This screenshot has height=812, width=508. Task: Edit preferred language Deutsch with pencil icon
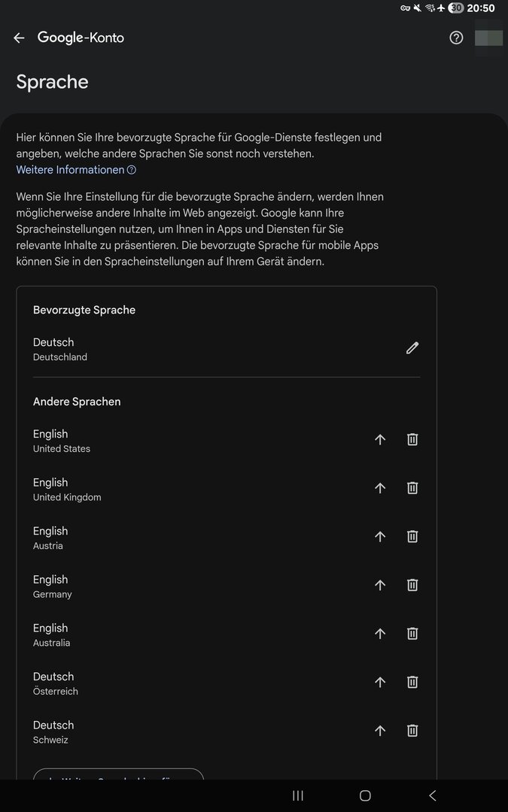[412, 348]
